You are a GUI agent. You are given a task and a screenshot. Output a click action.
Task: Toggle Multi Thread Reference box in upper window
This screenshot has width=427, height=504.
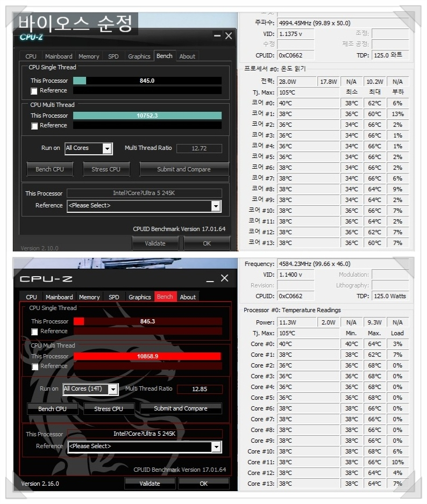(34, 126)
